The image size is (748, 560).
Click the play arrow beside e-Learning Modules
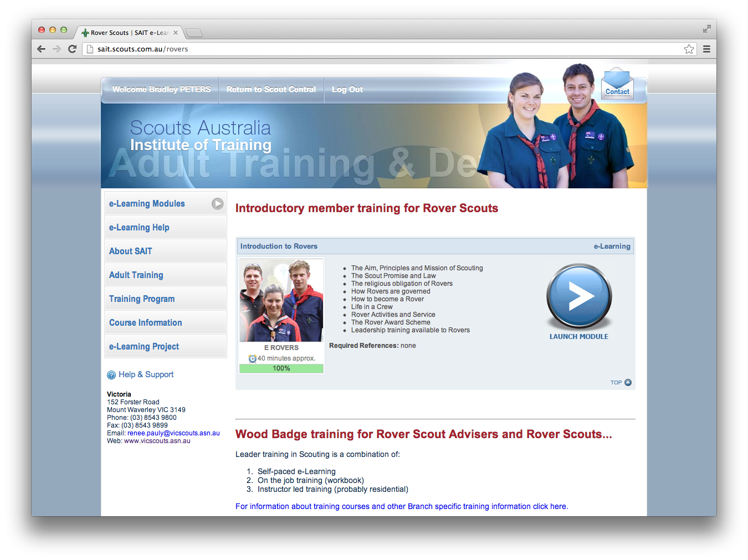218,204
